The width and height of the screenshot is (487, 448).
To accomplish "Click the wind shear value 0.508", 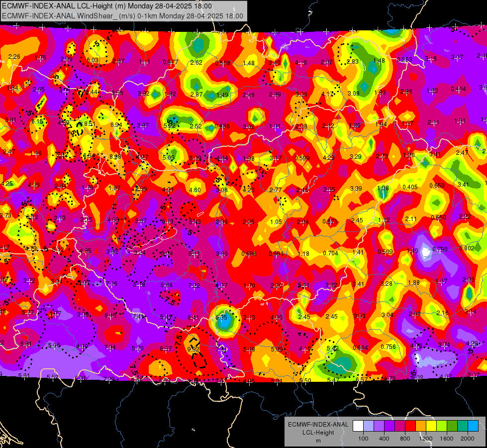I will pyautogui.click(x=223, y=63).
